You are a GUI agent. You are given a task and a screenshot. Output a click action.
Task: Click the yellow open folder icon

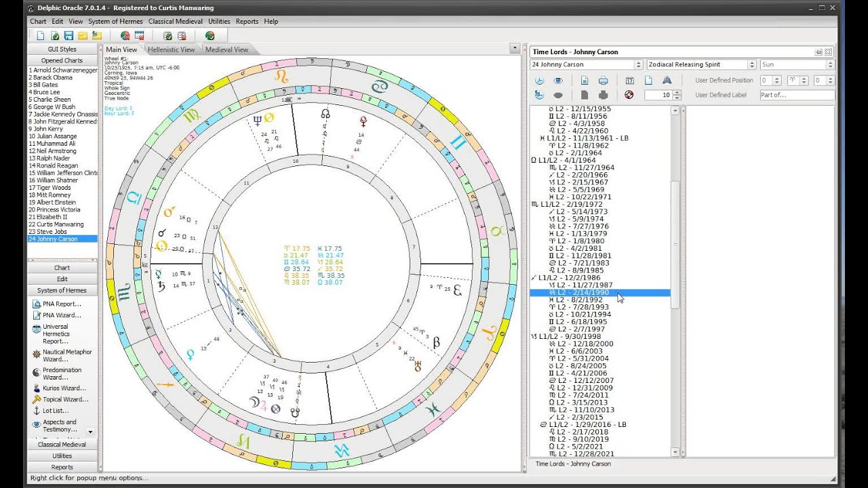click(x=83, y=35)
